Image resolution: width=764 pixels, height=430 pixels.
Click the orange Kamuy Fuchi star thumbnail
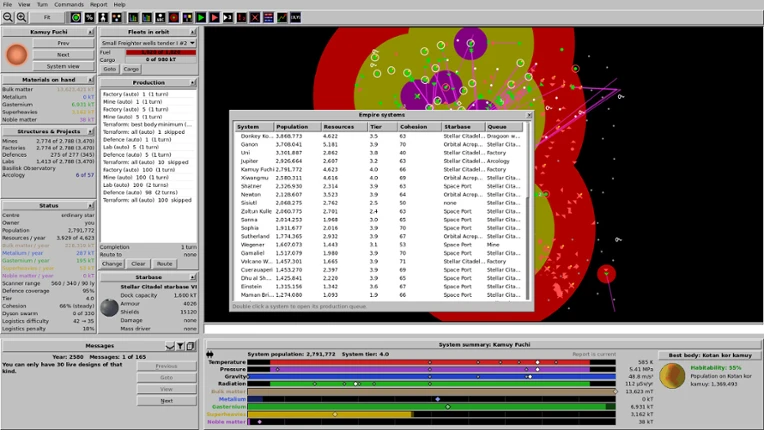tap(17, 55)
